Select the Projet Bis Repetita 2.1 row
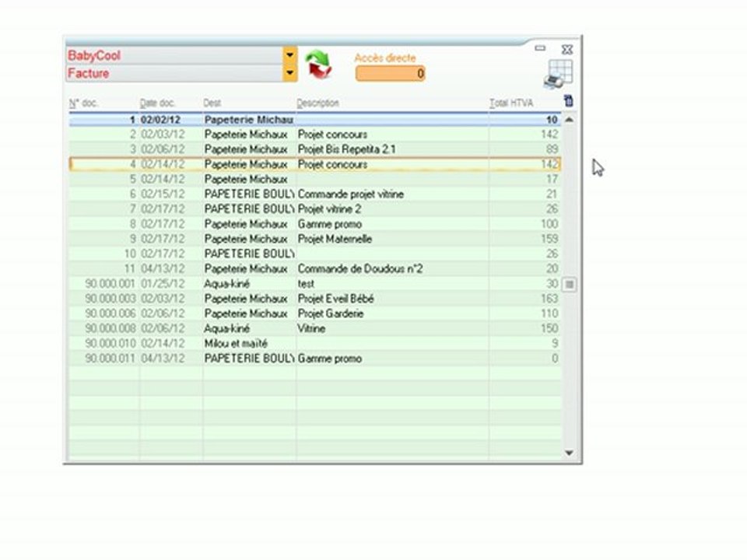Viewport: 747px width, 560px height. [x=315, y=149]
